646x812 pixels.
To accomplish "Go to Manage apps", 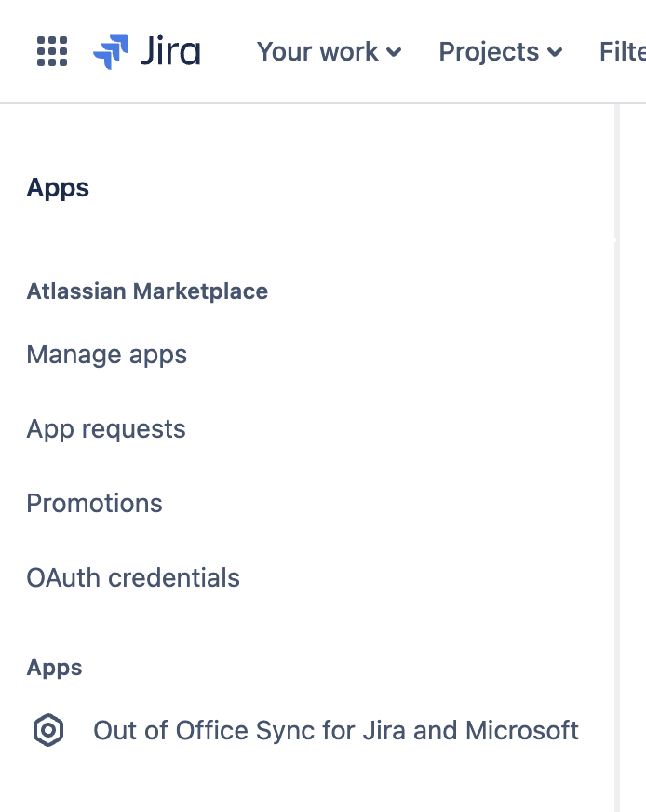I will 107,355.
